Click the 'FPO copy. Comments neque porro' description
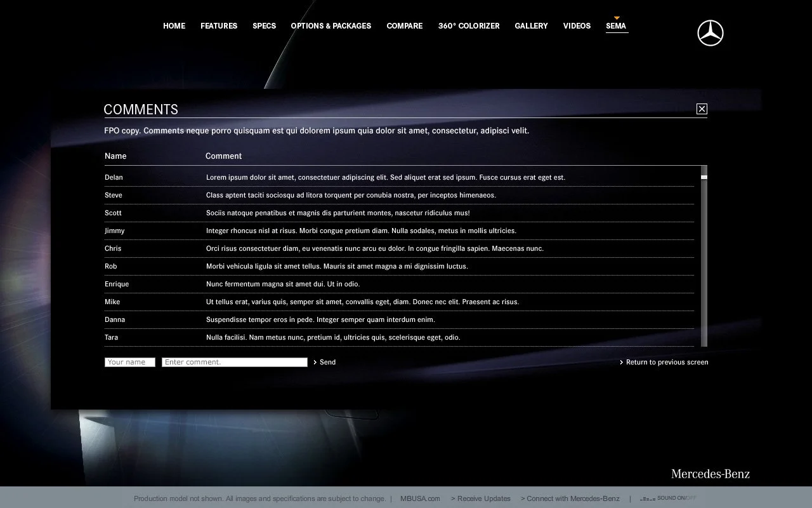The width and height of the screenshot is (812, 508). coord(317,131)
